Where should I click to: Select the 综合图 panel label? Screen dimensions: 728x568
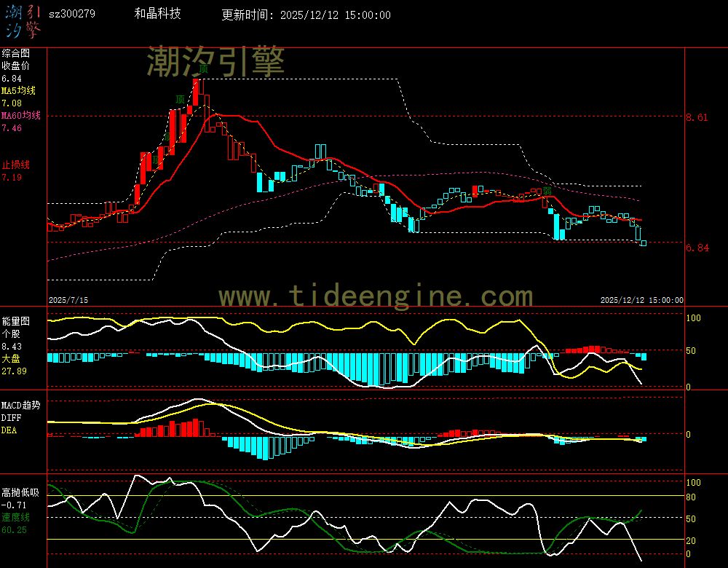(x=15, y=53)
